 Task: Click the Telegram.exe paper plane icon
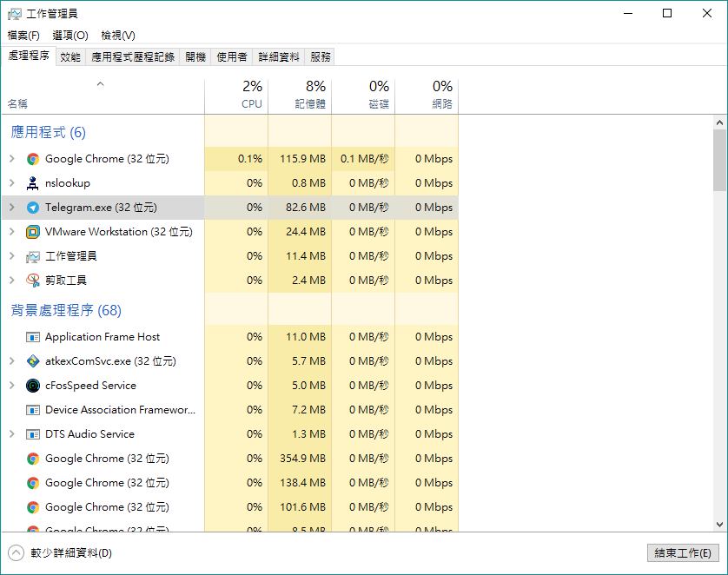click(33, 208)
